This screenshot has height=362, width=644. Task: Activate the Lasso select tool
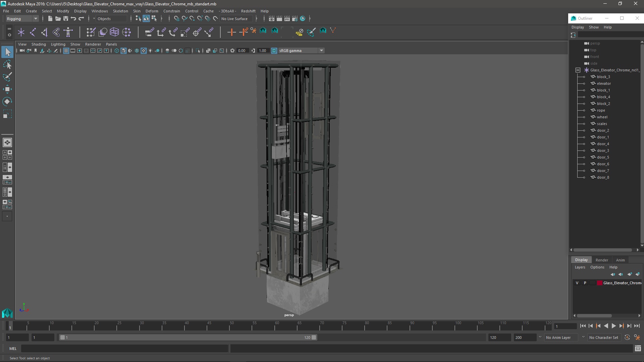(x=7, y=64)
